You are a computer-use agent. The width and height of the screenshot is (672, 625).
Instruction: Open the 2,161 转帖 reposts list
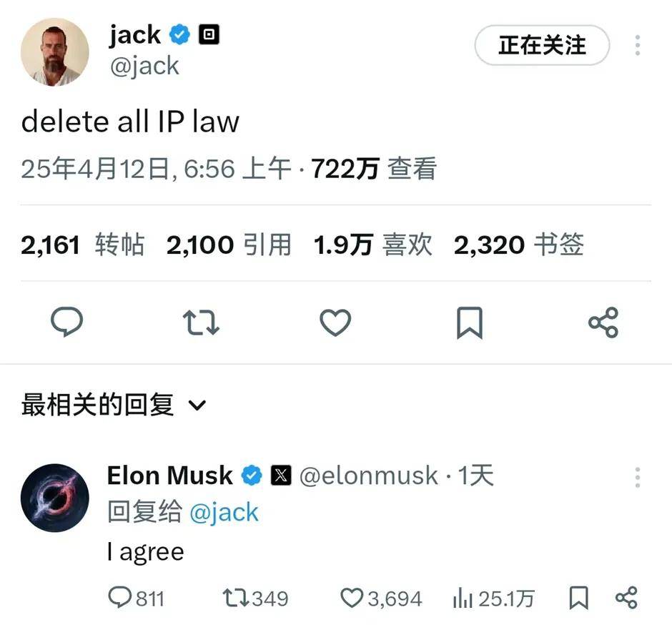(x=82, y=245)
